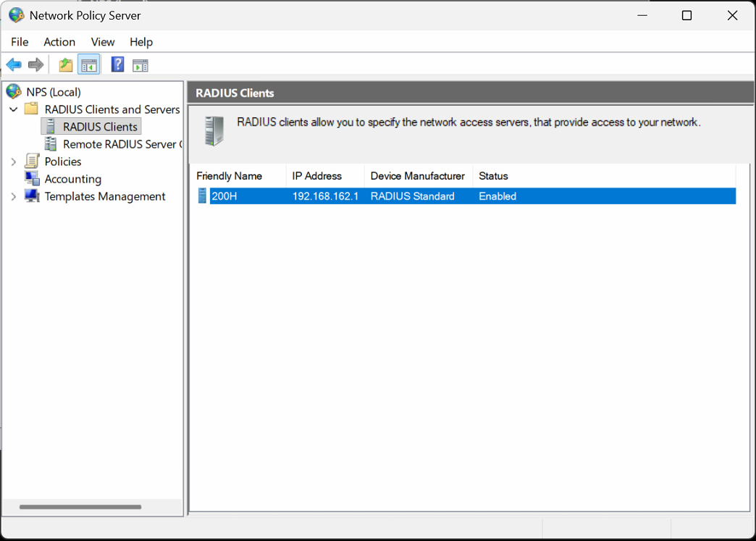Sort by Device Manufacturer column header
The height and width of the screenshot is (541, 756).
419,176
